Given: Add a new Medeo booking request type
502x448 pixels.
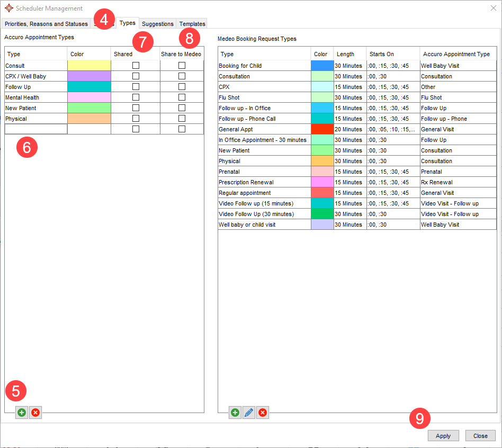Looking at the screenshot, I should 235,412.
